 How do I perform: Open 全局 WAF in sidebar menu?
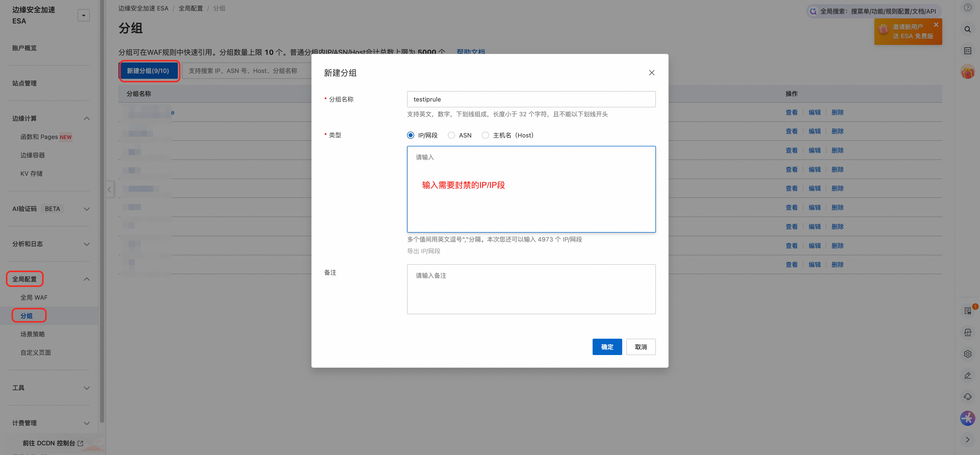[x=34, y=298]
